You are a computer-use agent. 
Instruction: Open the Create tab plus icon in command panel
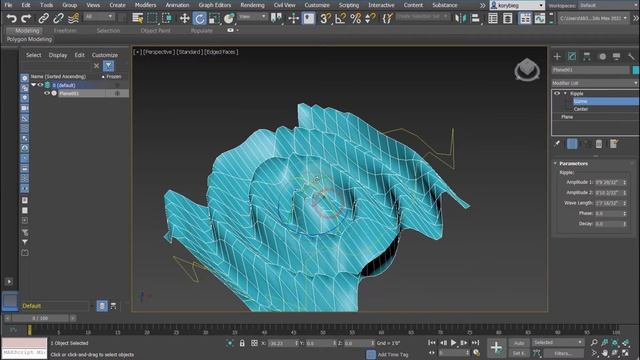[x=557, y=57]
